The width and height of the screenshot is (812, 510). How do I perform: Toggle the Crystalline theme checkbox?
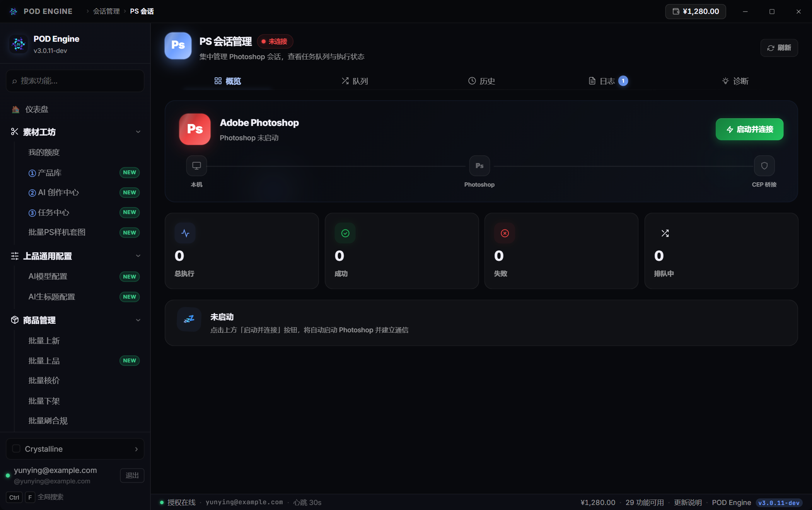coord(16,449)
